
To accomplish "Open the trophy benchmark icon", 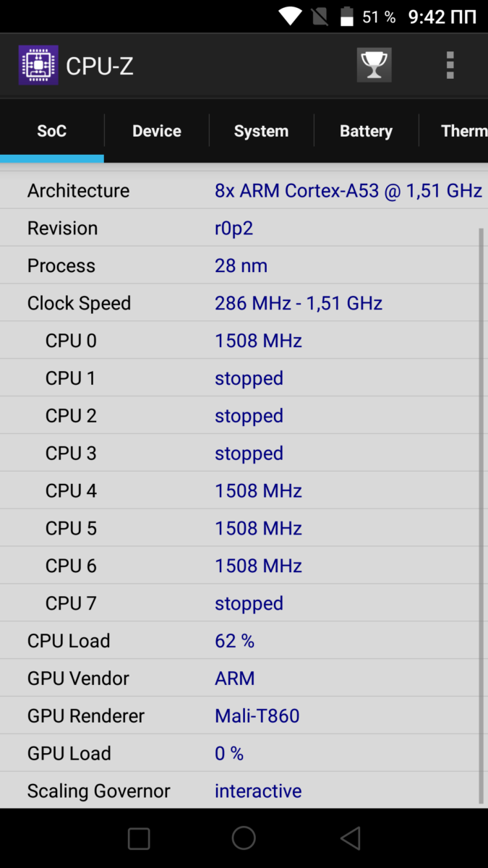I will 374,65.
